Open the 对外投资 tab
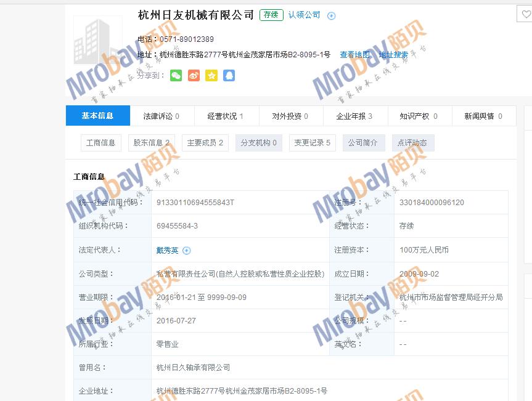Viewport: 532px width, 401px height. 290,116
